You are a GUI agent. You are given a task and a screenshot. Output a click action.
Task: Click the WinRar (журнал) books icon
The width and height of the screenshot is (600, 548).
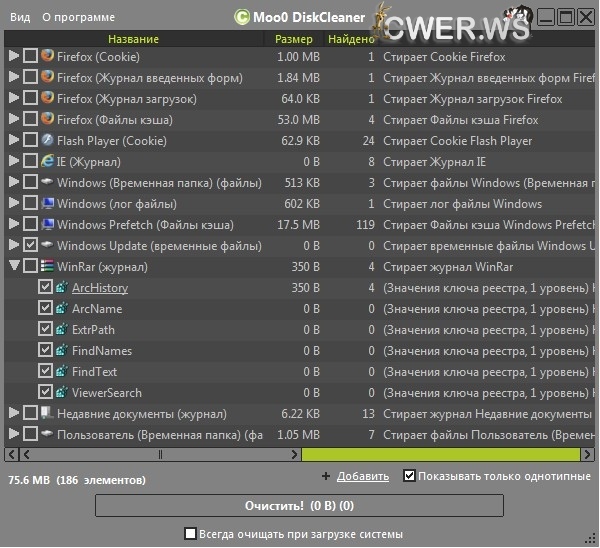[47, 267]
